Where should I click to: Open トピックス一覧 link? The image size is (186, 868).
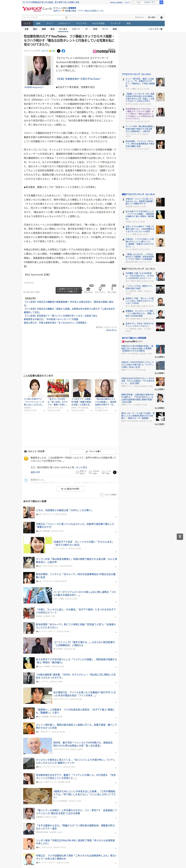[155, 29]
